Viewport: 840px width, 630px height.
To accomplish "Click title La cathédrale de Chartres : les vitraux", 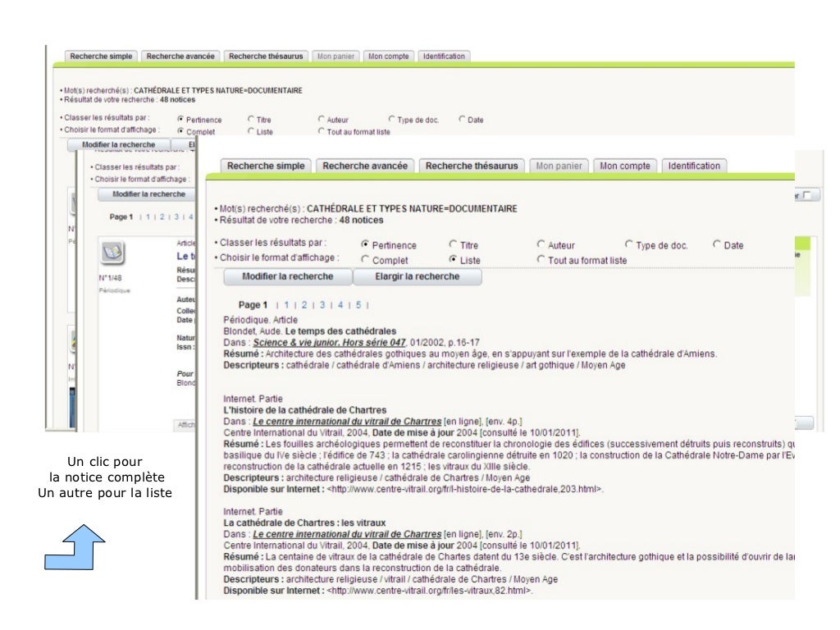I will click(304, 523).
